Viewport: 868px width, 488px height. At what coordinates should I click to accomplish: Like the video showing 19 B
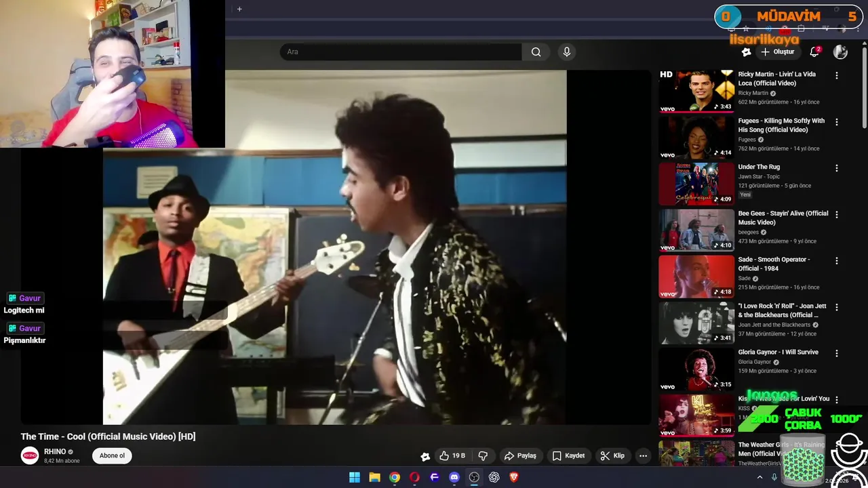[x=452, y=456]
